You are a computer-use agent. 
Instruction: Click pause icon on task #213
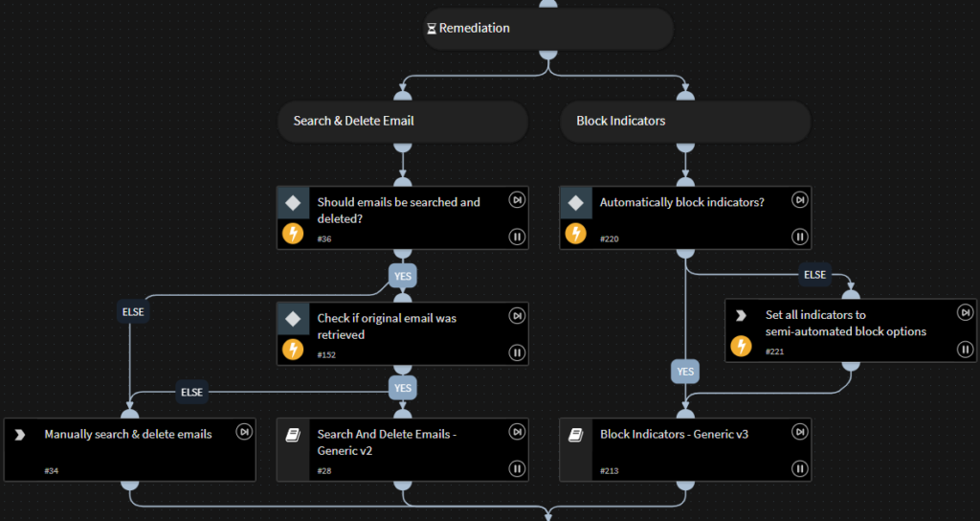[799, 468]
